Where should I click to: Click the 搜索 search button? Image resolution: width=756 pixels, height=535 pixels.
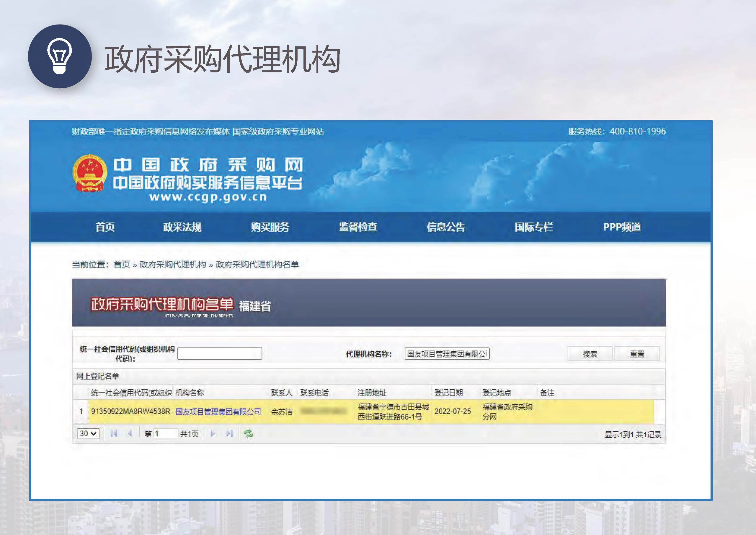pyautogui.click(x=590, y=354)
